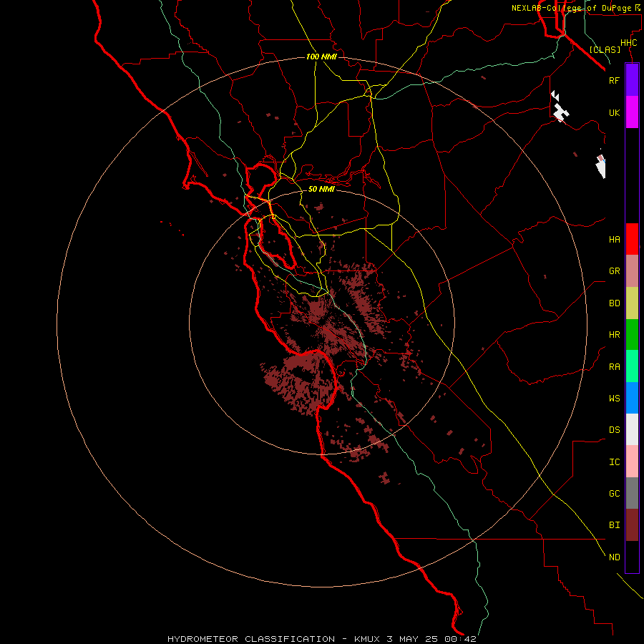Click the 'BD' legend label

(x=614, y=303)
